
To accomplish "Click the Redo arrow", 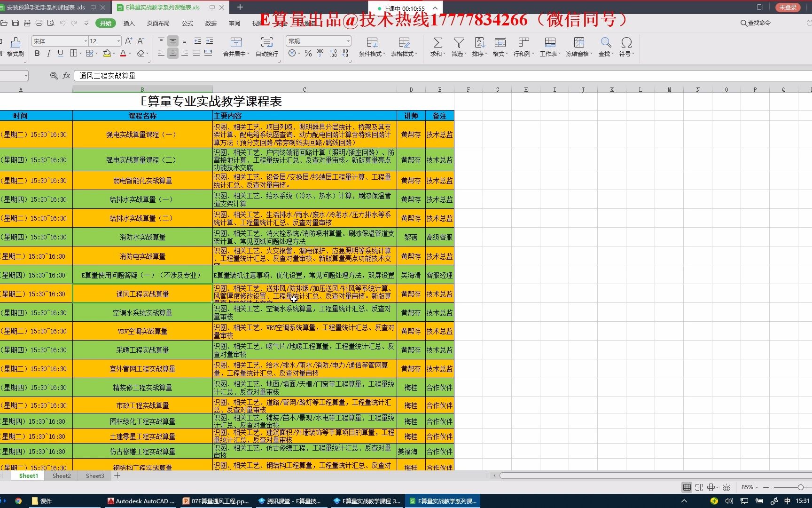I will (x=74, y=23).
